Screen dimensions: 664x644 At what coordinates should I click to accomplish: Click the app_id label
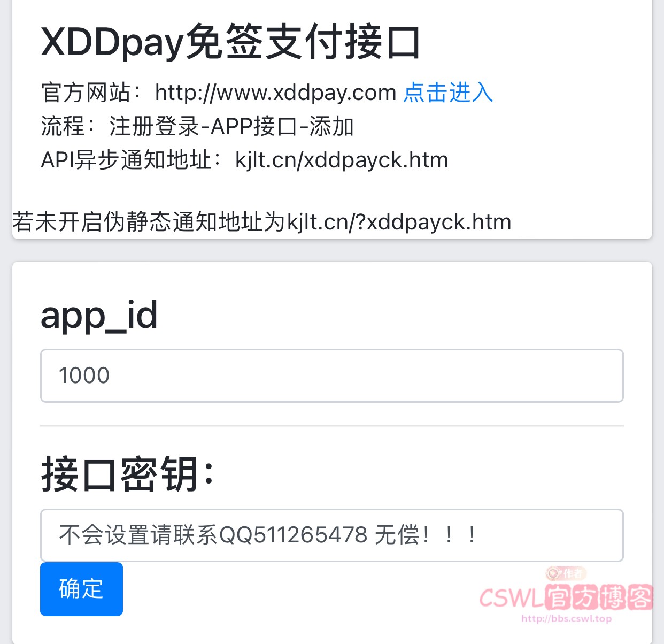coord(99,315)
